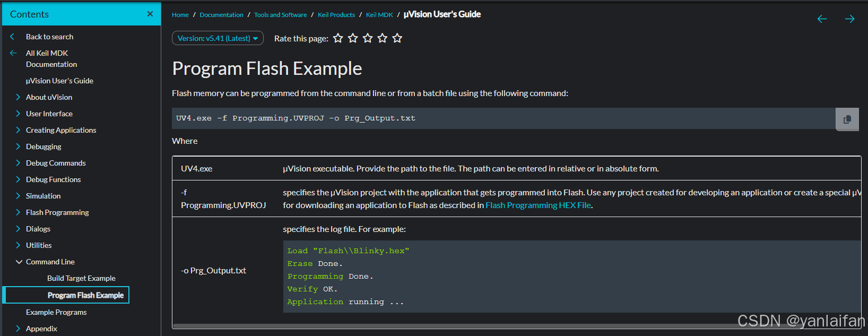Image resolution: width=868 pixels, height=336 pixels.
Task: Expand the Flash Programming section
Action: point(18,212)
